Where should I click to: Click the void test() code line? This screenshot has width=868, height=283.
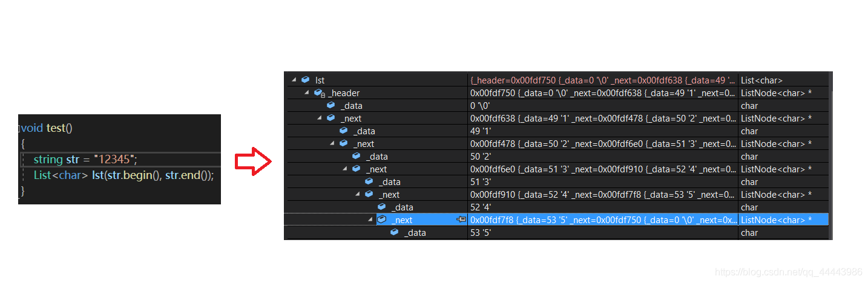tap(47, 128)
